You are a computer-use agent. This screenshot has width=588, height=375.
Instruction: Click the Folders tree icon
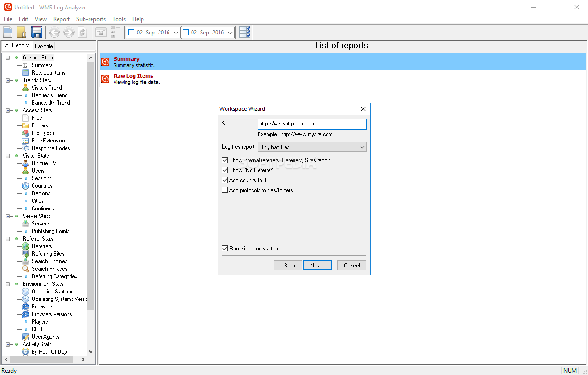point(25,125)
